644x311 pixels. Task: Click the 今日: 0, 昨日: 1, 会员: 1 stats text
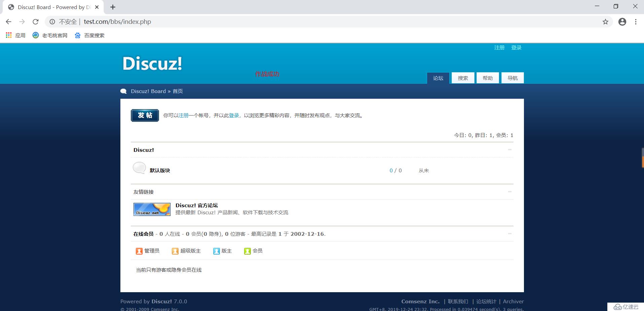[x=484, y=135]
